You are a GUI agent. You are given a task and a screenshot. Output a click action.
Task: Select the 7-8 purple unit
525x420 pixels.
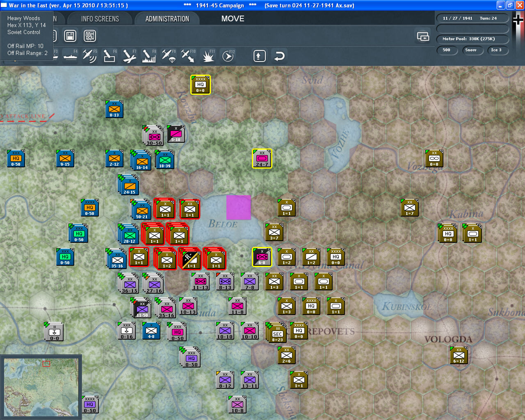pos(249,281)
